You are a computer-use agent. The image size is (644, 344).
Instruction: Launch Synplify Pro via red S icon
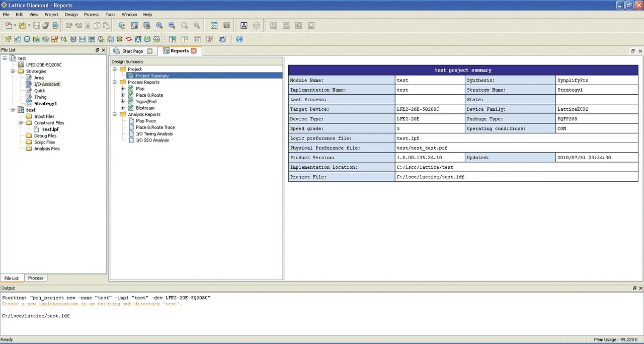tap(129, 39)
